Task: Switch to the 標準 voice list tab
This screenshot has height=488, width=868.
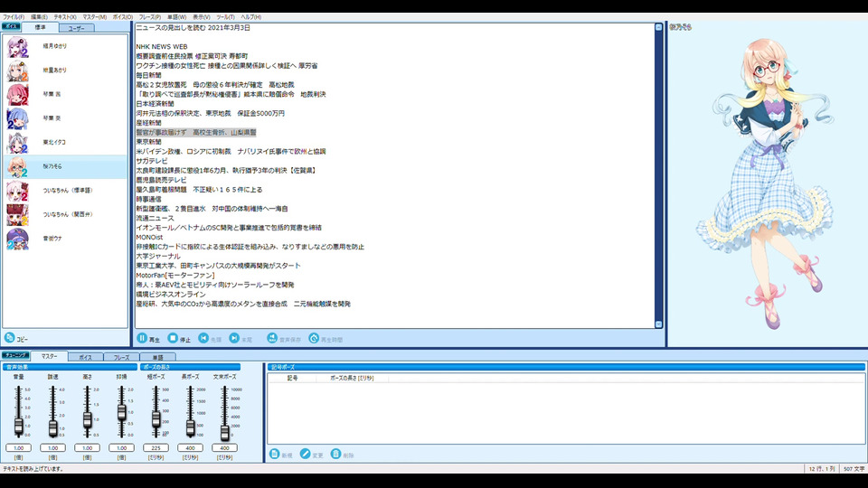Action: [41, 27]
